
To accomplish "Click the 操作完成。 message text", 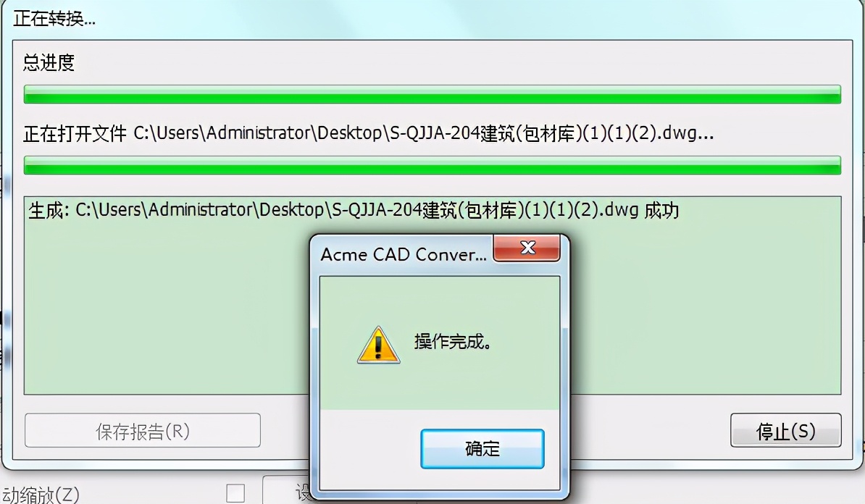I will pos(452,342).
